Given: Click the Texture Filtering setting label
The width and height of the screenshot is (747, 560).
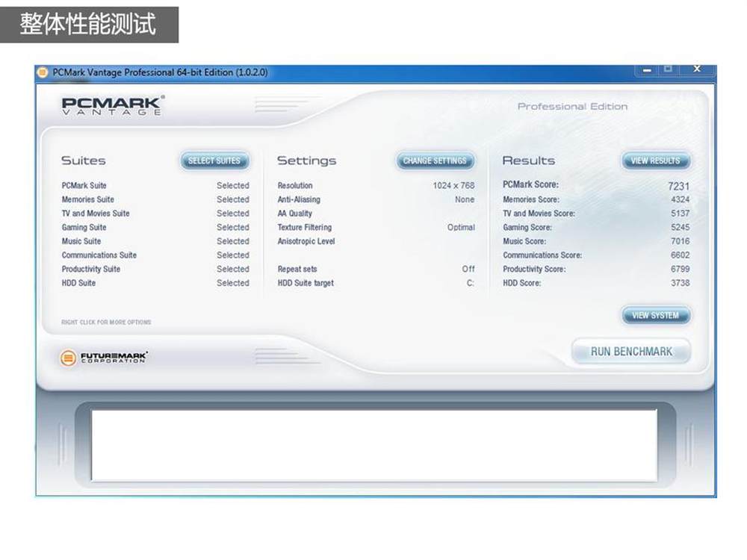Looking at the screenshot, I should (305, 227).
